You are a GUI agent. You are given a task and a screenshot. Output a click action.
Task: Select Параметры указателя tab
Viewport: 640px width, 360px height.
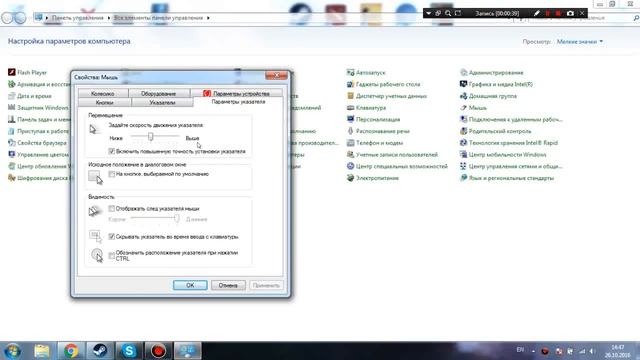(238, 102)
